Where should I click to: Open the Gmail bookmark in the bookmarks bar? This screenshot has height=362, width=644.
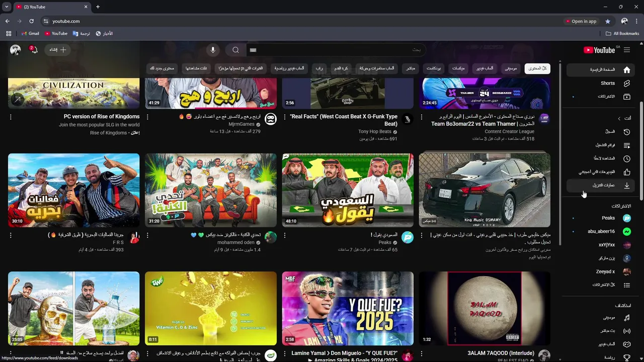click(30, 34)
